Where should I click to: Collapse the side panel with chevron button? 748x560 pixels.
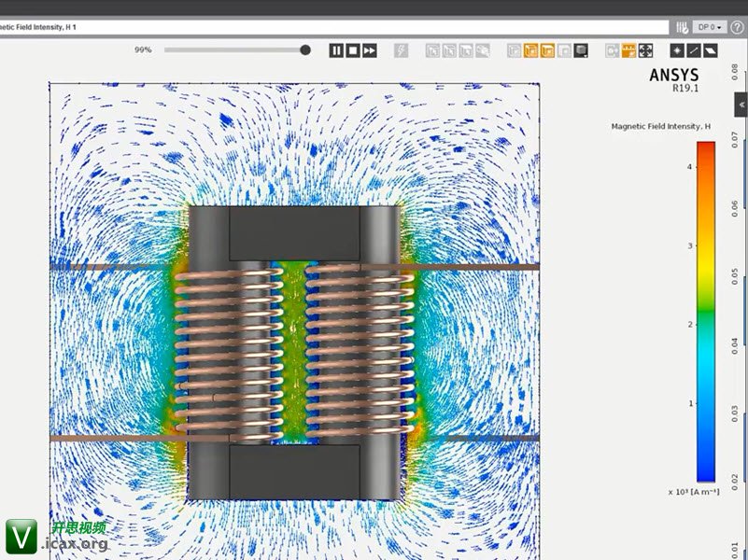click(x=741, y=105)
